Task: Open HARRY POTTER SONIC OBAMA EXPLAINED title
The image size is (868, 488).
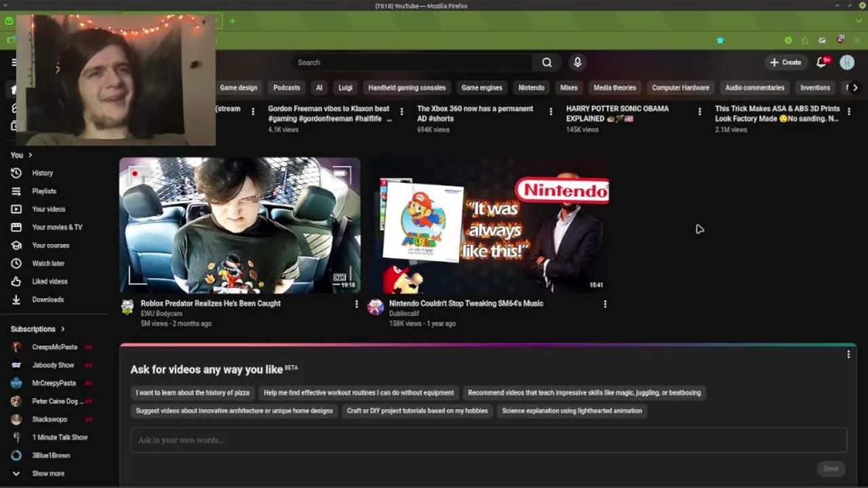Action: 618,113
